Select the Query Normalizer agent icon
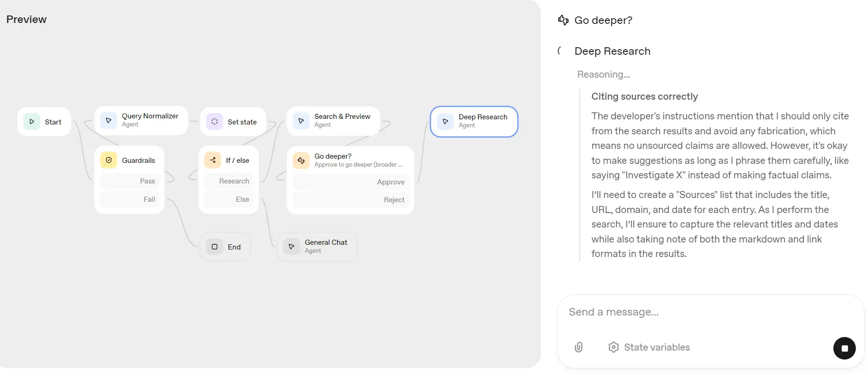Image resolution: width=868 pixels, height=374 pixels. tap(109, 121)
